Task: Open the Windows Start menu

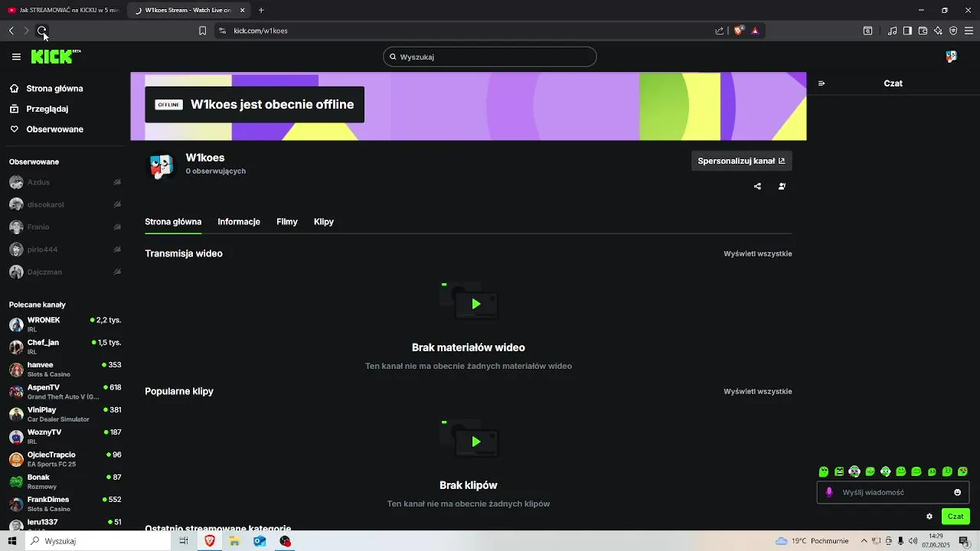Action: [x=12, y=541]
